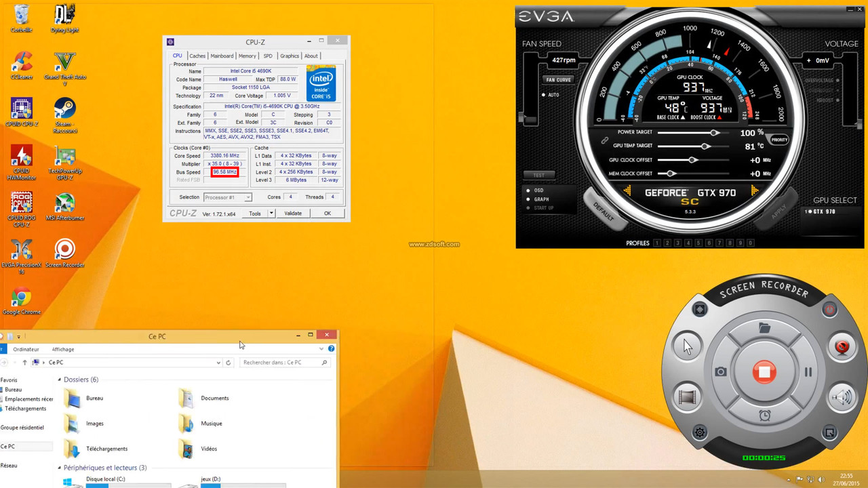This screenshot has height=488, width=868.
Task: Open the Tools dropdown arrow in CPU-Z
Action: coord(271,213)
